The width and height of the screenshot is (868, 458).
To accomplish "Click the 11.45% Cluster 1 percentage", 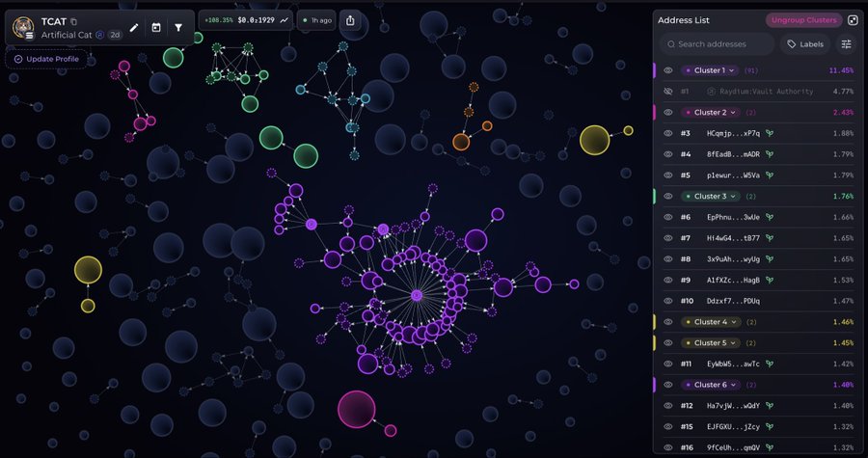I will [841, 70].
